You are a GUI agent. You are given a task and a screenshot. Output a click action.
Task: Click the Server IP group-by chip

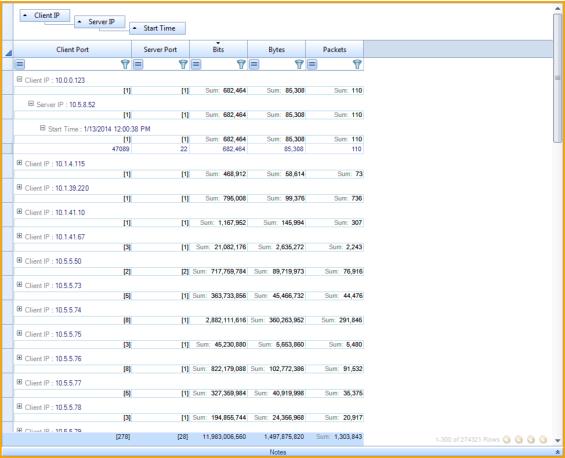coord(100,22)
